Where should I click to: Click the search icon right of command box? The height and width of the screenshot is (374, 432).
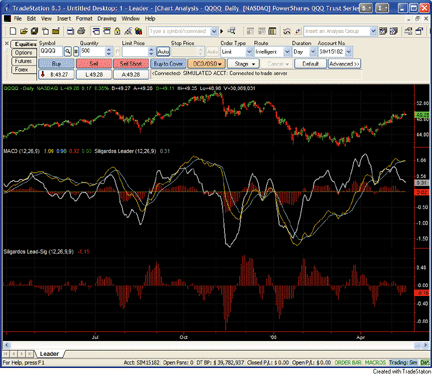(231, 31)
